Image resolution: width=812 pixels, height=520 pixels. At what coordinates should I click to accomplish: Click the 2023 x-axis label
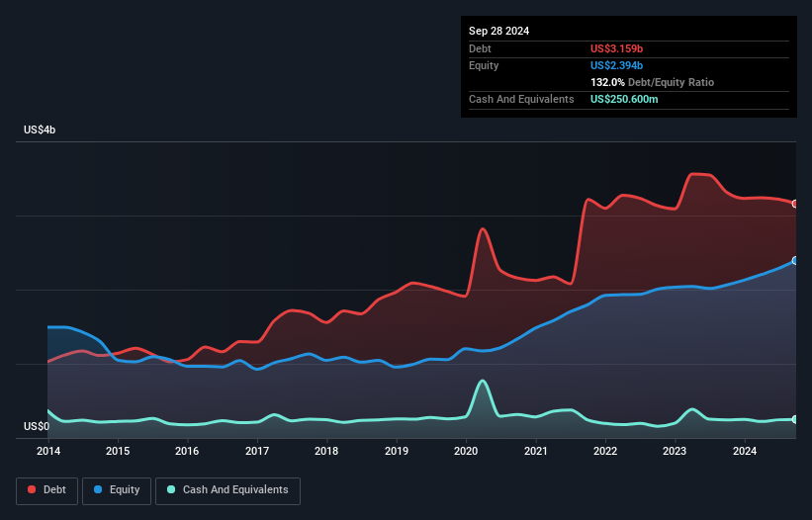pyautogui.click(x=675, y=451)
